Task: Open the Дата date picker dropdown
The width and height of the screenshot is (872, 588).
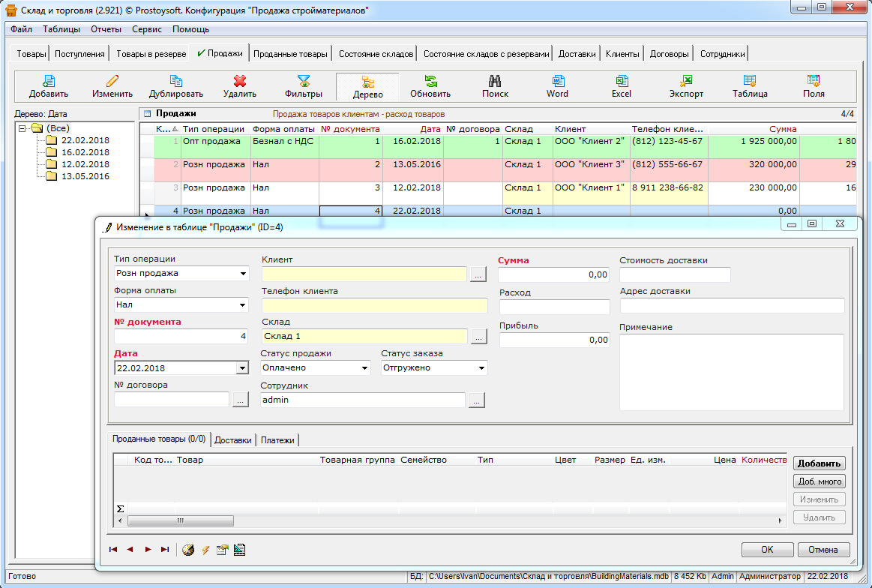Action: 241,368
